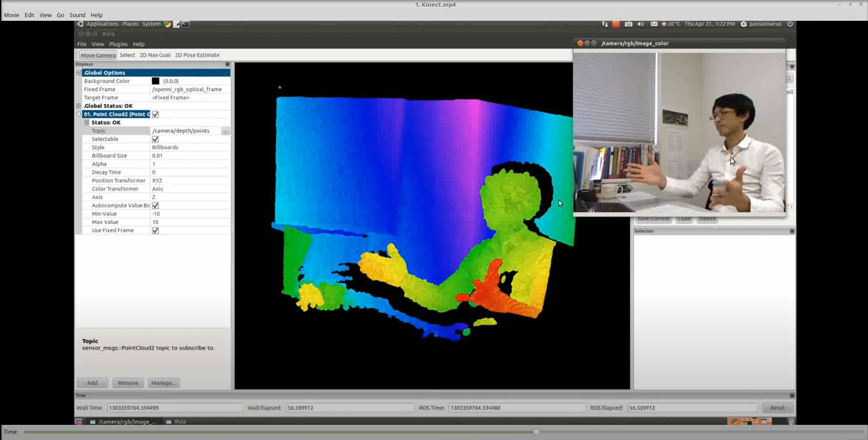
Task: Close the /camera/rgb/image_color window
Action: pos(580,43)
